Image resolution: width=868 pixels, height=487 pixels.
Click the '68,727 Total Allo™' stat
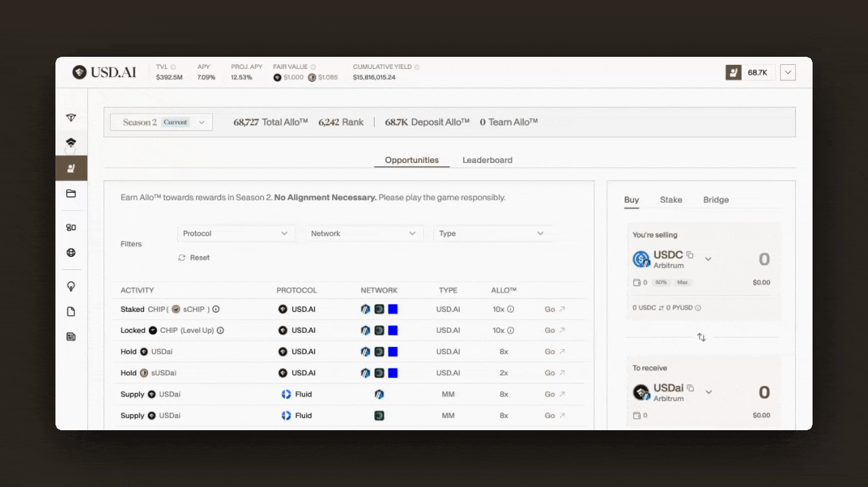[270, 122]
